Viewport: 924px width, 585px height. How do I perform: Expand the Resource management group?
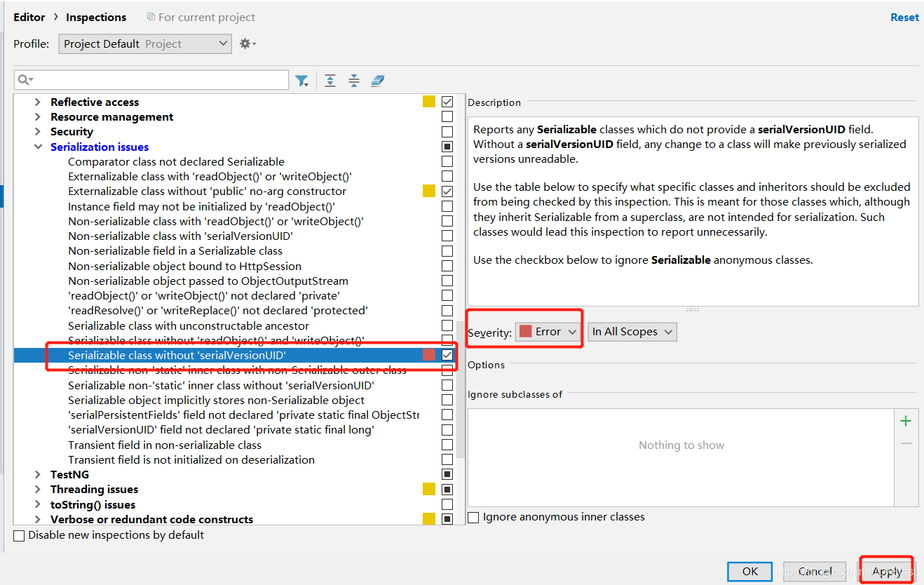(38, 117)
